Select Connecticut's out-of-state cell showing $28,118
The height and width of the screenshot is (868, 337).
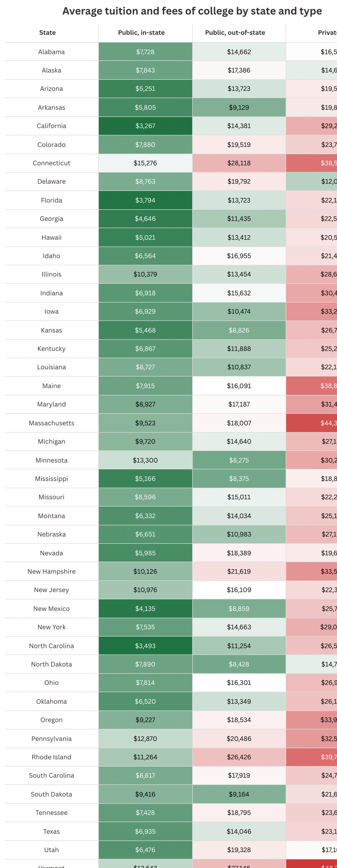click(239, 163)
